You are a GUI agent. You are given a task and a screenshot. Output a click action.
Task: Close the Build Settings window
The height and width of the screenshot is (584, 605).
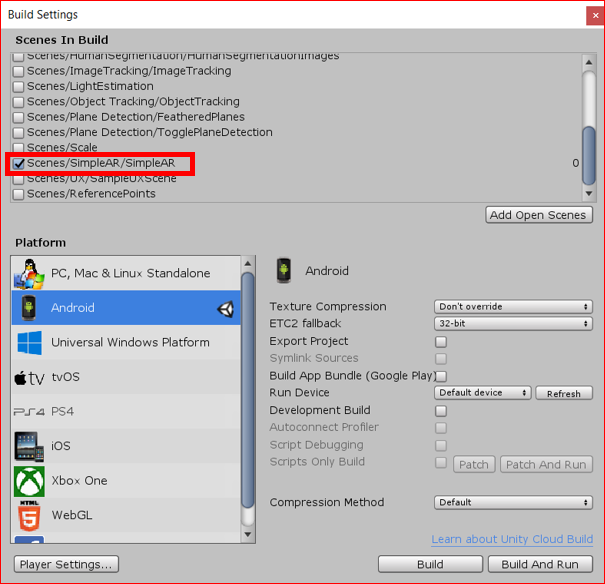coord(595,16)
